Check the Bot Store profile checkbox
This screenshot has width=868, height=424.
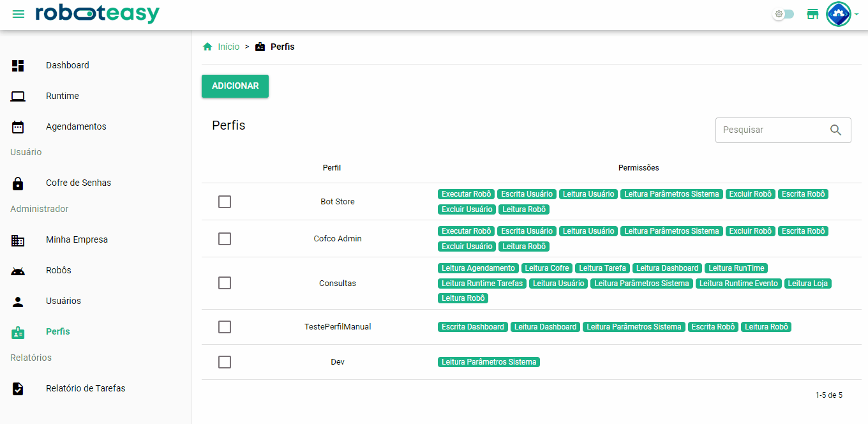click(225, 202)
